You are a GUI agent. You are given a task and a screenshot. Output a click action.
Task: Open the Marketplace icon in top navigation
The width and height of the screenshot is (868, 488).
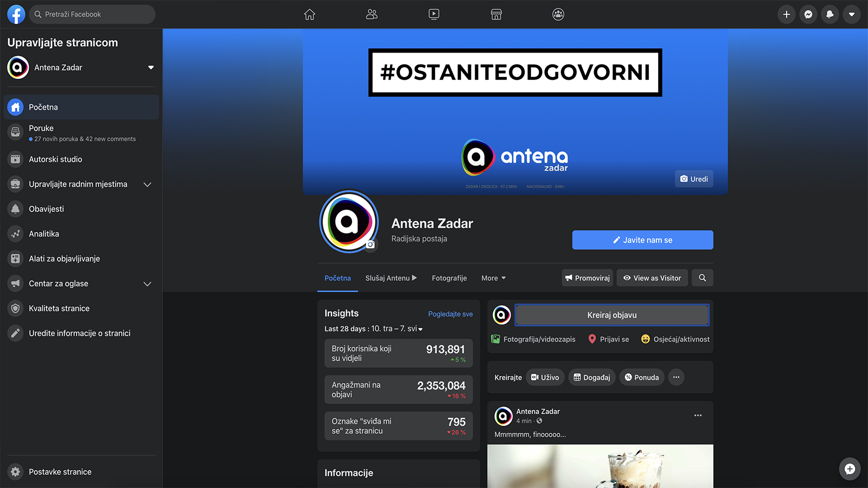coord(496,14)
